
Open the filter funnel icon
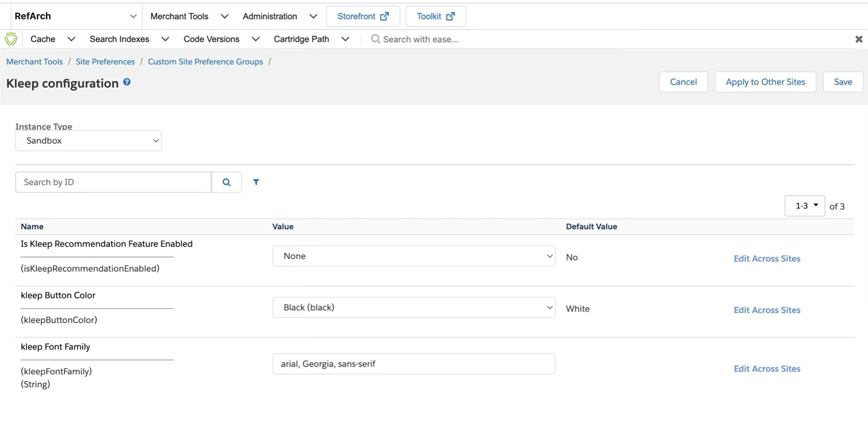coord(256,182)
